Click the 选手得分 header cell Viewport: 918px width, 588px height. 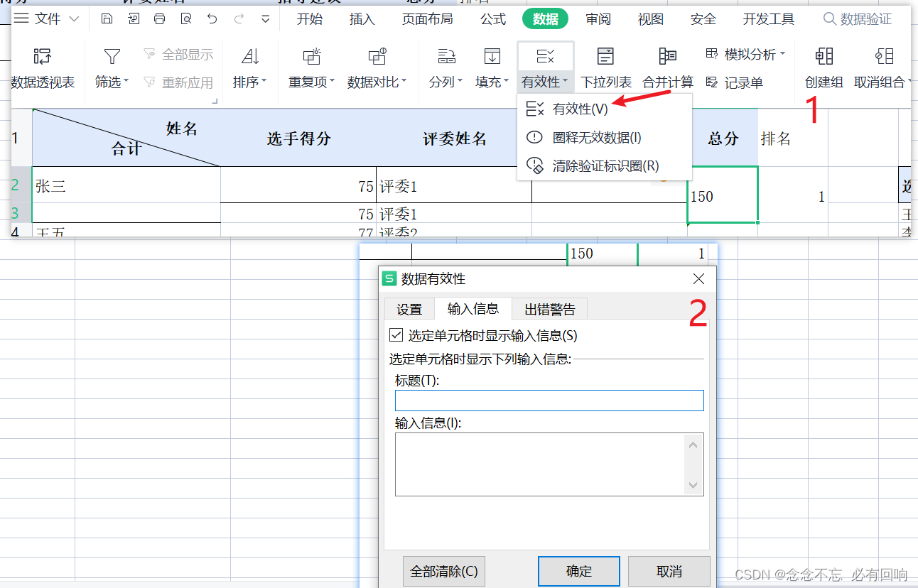pos(298,138)
